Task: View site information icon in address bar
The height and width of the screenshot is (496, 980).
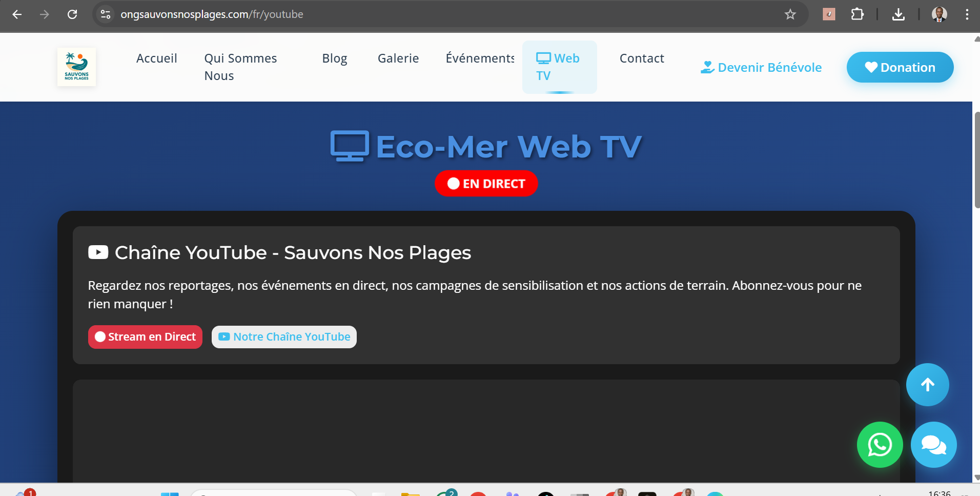Action: tap(106, 14)
